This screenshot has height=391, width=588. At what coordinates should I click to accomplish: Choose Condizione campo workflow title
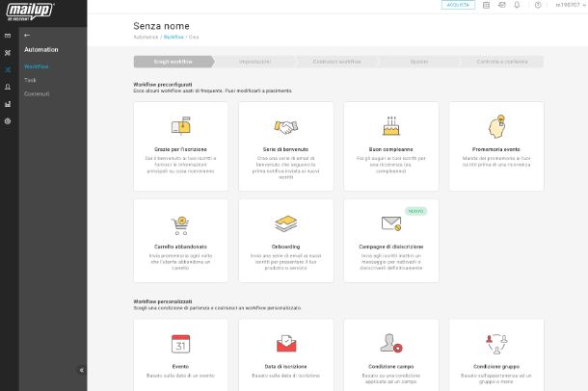tap(391, 366)
